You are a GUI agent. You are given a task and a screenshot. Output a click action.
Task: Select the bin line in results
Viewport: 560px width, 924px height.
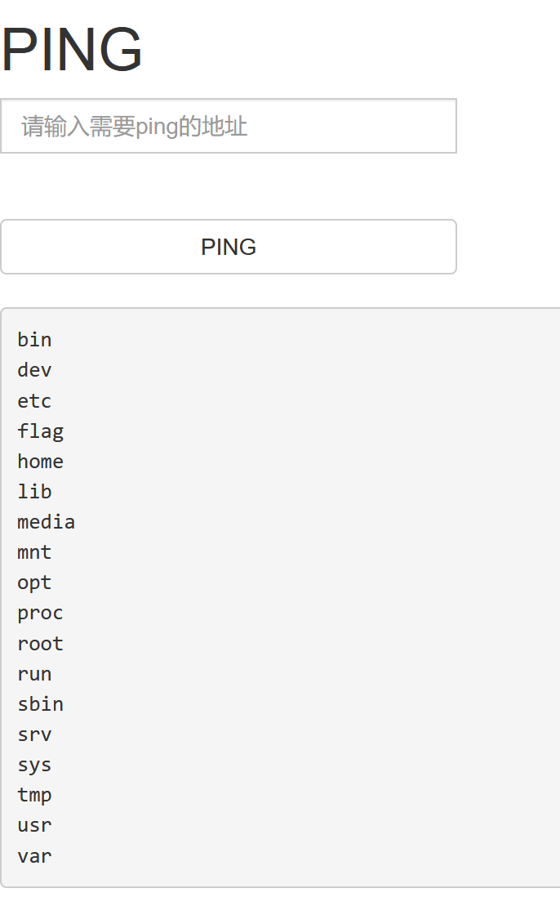[x=34, y=339]
